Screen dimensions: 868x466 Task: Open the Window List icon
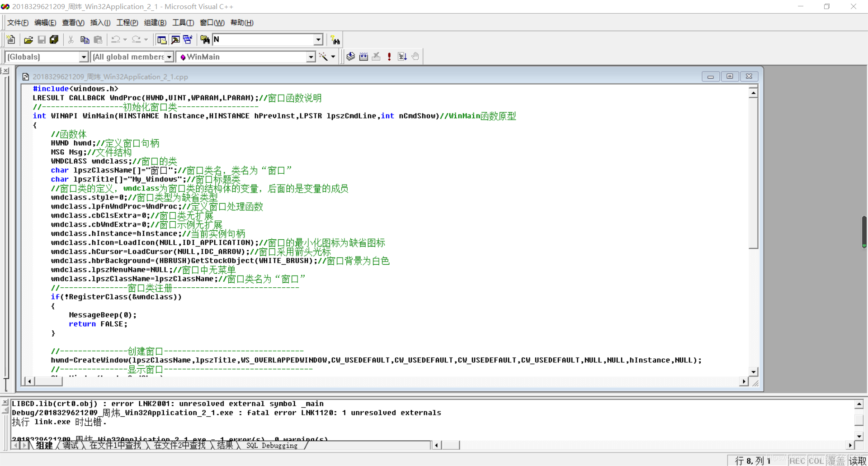(188, 40)
